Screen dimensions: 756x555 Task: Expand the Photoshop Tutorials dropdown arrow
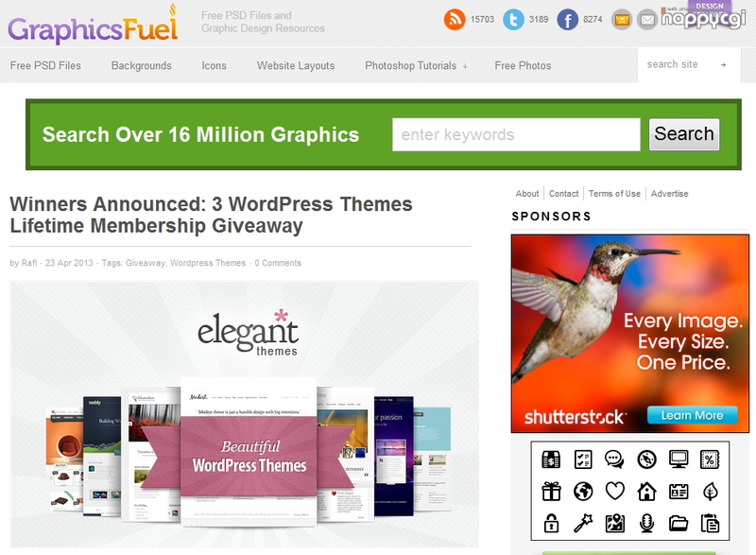pos(465,66)
